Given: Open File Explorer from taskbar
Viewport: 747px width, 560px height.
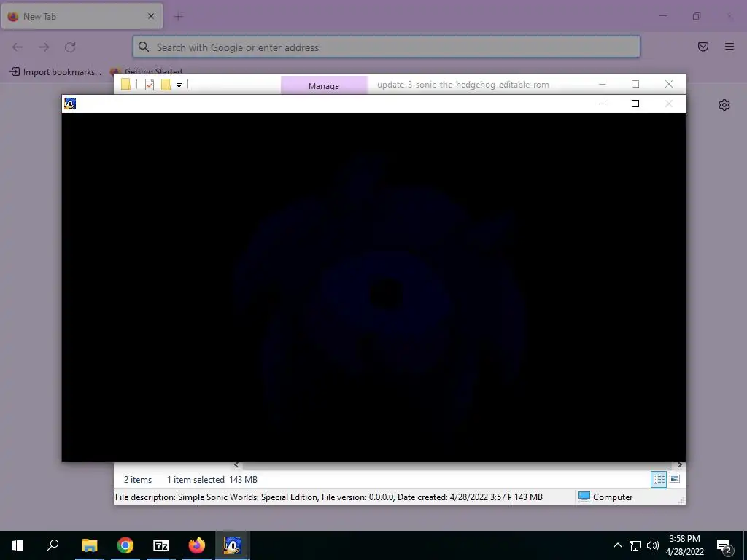Looking at the screenshot, I should coord(90,545).
